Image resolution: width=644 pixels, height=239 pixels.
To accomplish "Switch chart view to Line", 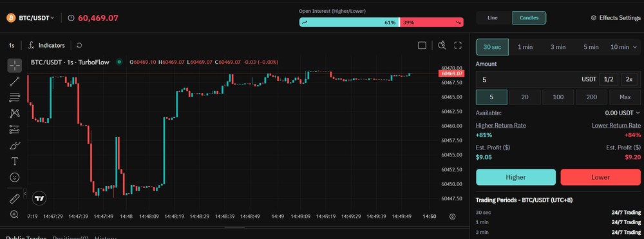I will pos(493,17).
